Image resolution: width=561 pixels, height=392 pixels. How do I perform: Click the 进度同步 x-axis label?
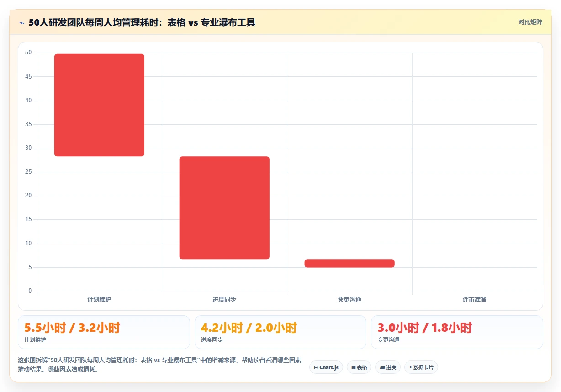224,299
